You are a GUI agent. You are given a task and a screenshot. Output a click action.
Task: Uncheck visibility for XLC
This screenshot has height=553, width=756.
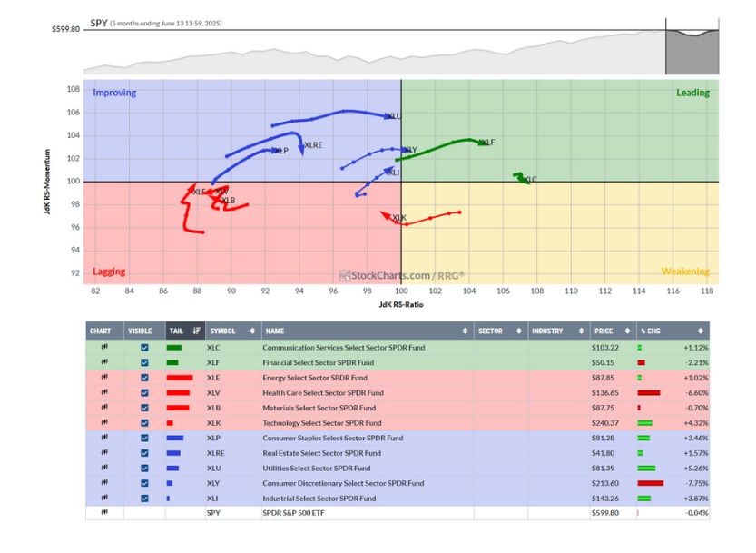(144, 348)
